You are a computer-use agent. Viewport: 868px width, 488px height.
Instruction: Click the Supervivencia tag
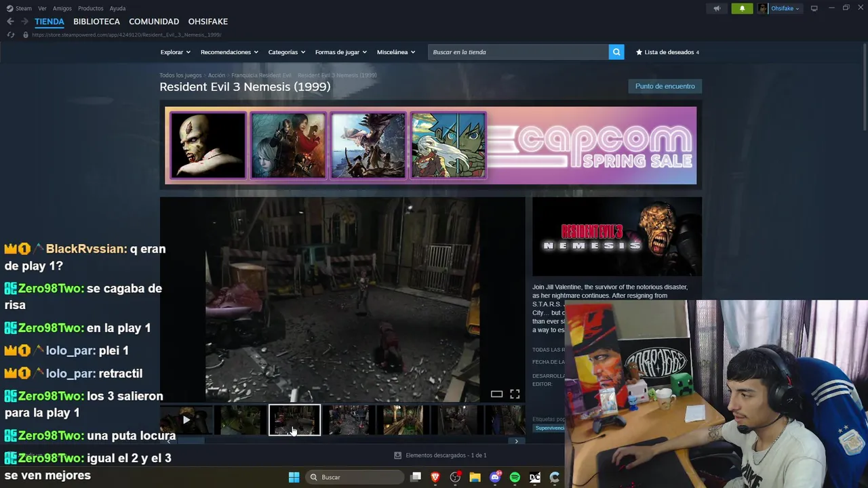pos(549,428)
